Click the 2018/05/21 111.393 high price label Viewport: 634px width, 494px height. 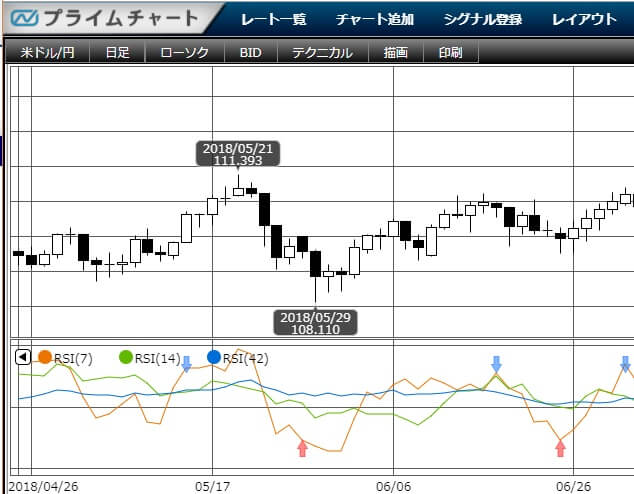point(238,154)
